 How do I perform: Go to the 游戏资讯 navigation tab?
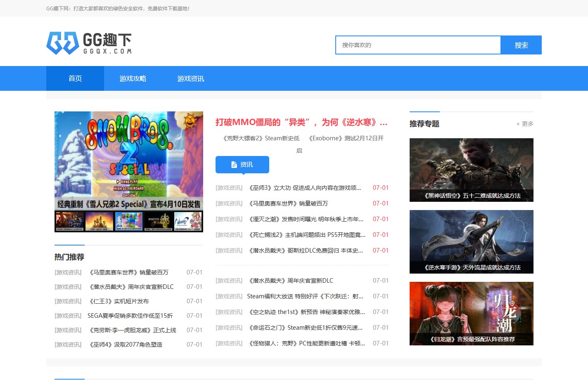tap(191, 78)
